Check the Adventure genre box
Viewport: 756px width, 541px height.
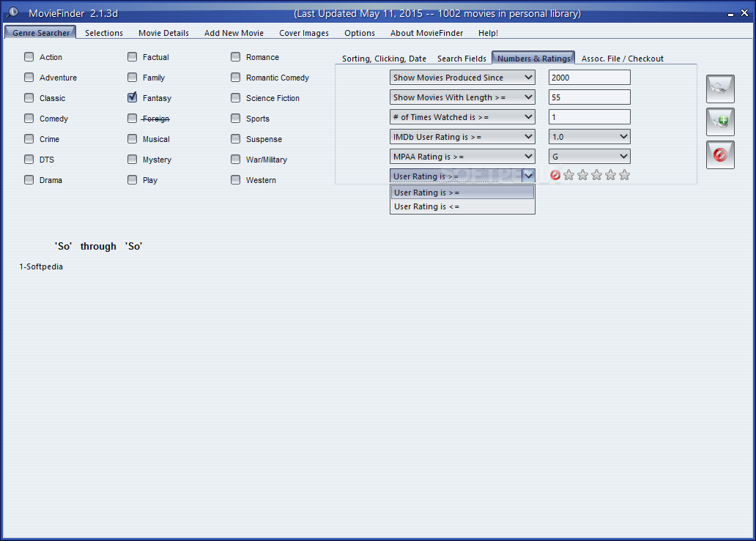29,77
